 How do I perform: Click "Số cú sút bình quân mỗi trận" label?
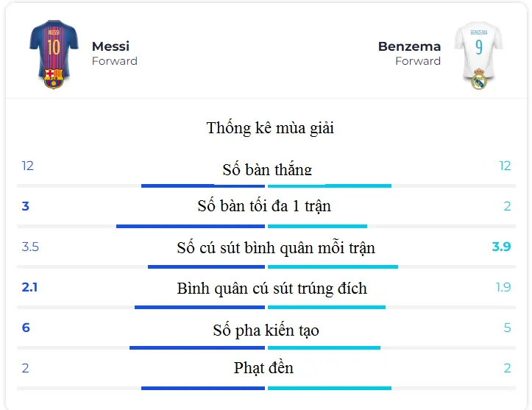pyautogui.click(x=276, y=247)
